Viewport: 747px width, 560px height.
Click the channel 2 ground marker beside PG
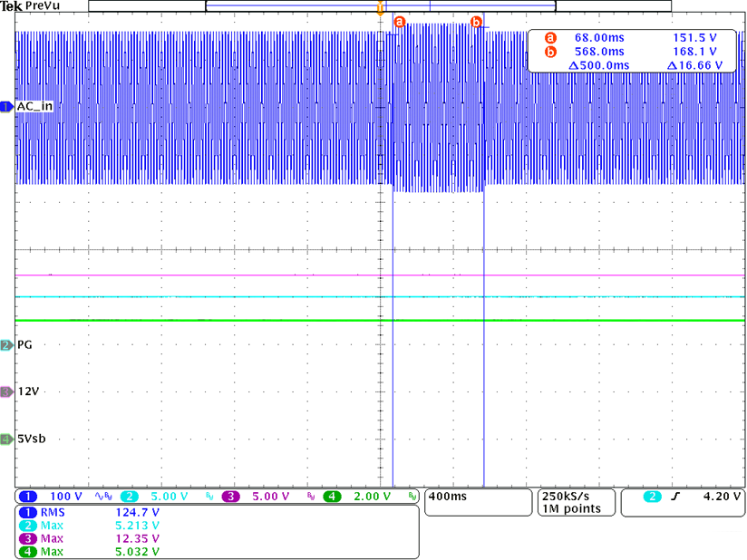(x=6, y=344)
